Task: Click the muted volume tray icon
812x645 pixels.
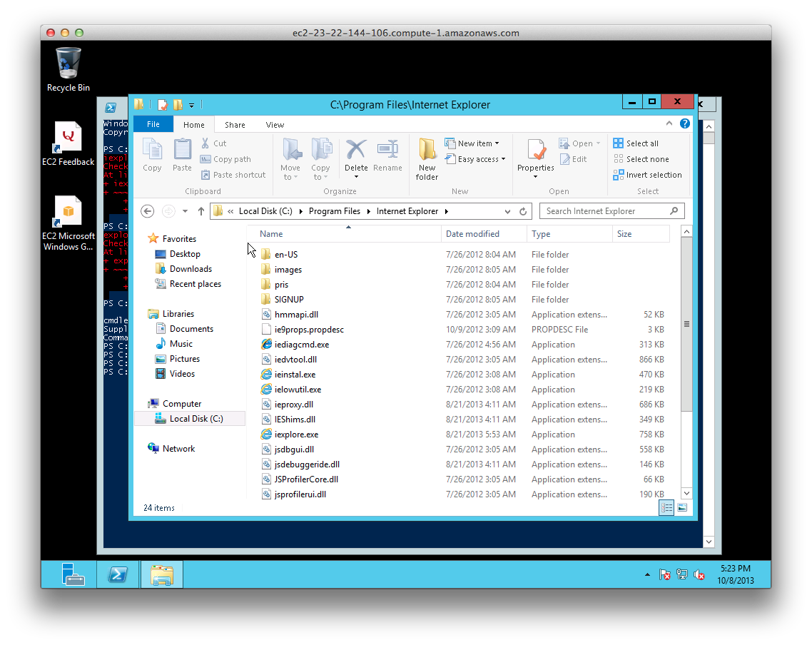Action: 699,574
